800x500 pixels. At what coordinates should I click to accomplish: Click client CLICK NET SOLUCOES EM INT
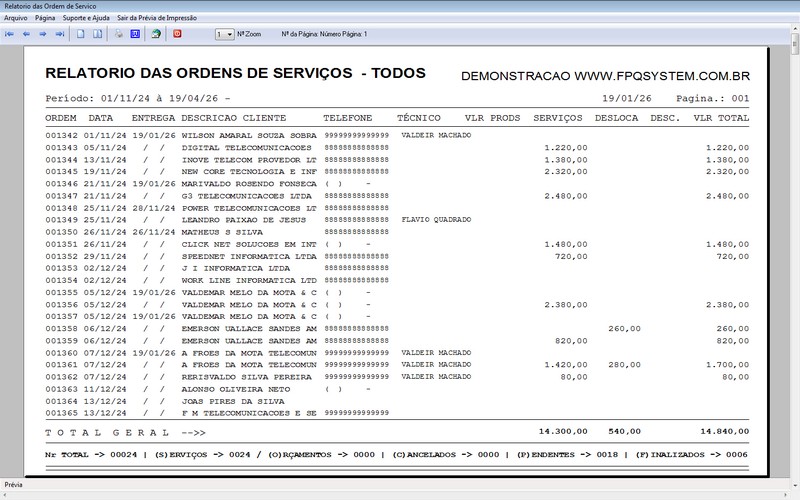[249, 244]
